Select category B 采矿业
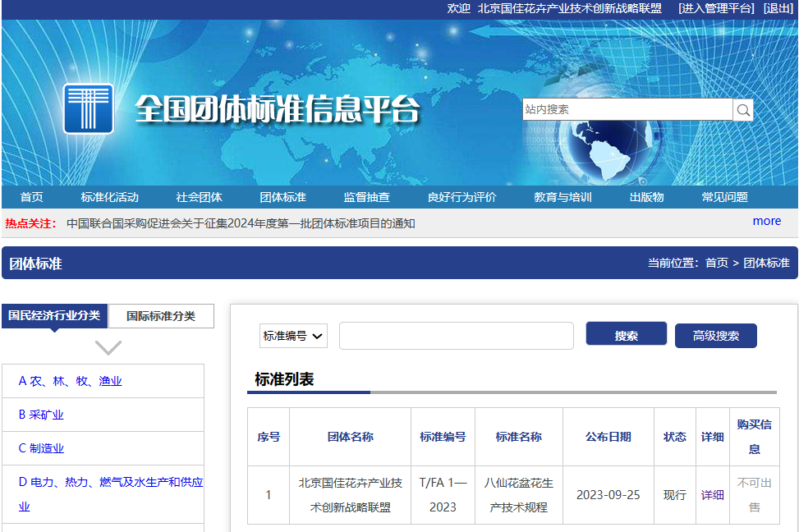799x532 pixels. tap(41, 415)
